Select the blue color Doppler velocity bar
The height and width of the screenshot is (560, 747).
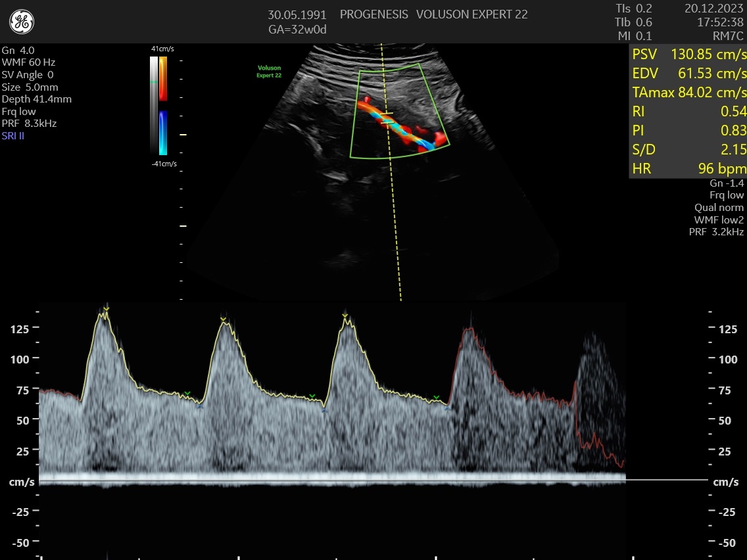pos(163,132)
